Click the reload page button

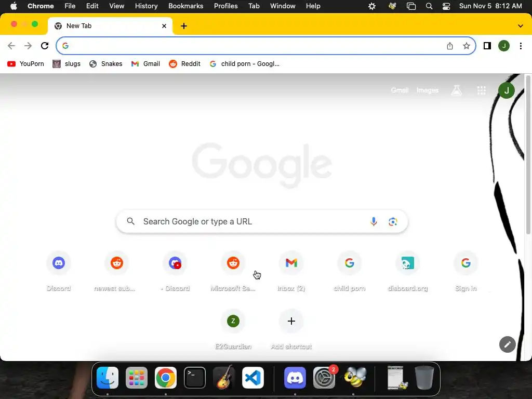tap(45, 46)
